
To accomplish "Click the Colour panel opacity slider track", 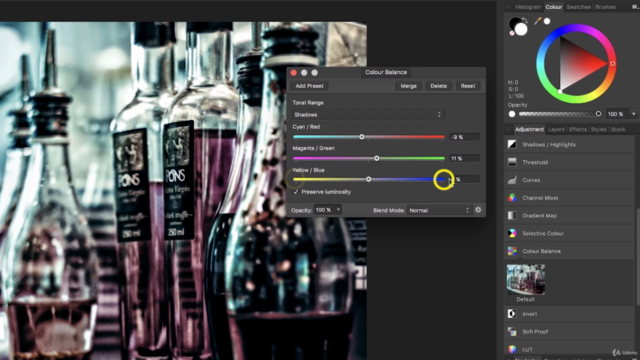I will pyautogui.click(x=558, y=114).
